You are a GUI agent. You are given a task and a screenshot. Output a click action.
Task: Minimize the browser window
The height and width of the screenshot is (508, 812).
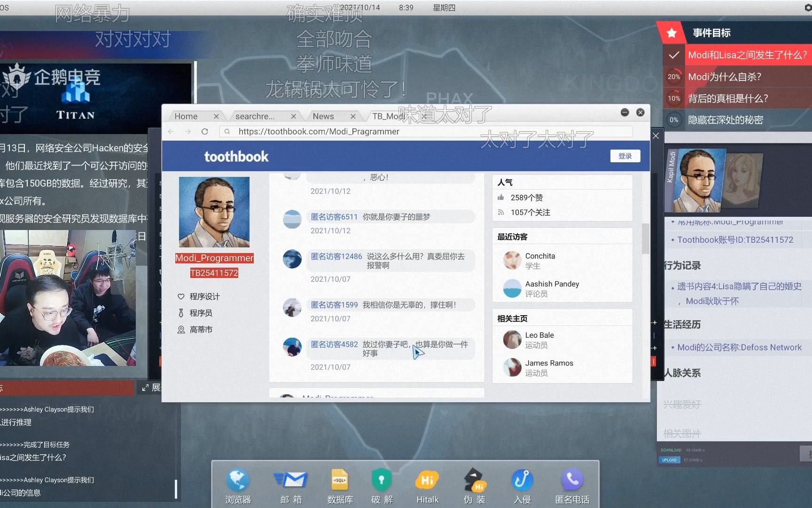pyautogui.click(x=625, y=112)
